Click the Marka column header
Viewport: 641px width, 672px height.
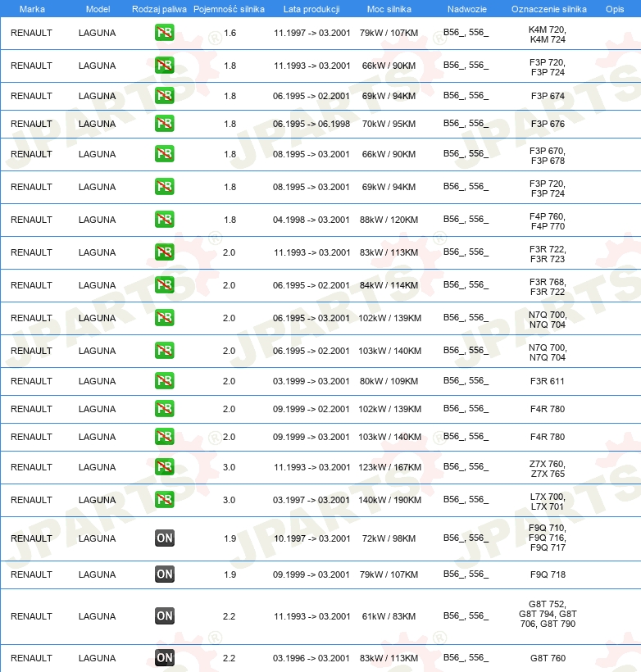32,9
